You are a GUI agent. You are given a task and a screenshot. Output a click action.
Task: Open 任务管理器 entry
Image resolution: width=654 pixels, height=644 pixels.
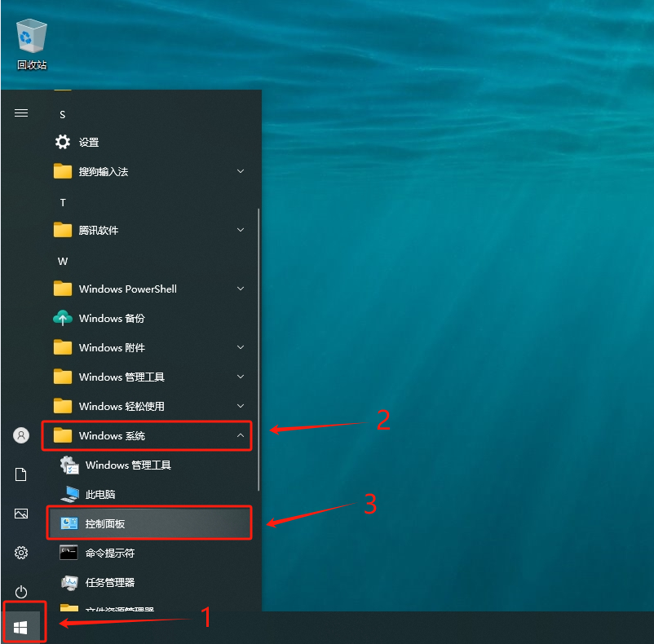[x=109, y=583]
